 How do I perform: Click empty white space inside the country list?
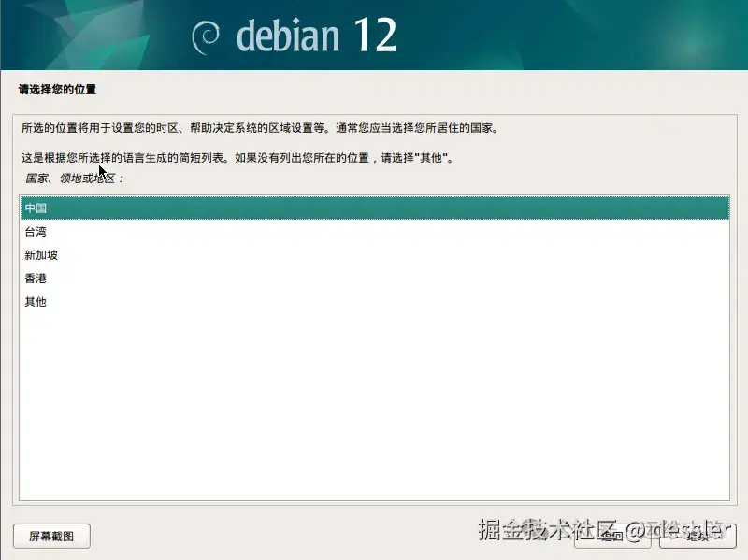coord(375,406)
